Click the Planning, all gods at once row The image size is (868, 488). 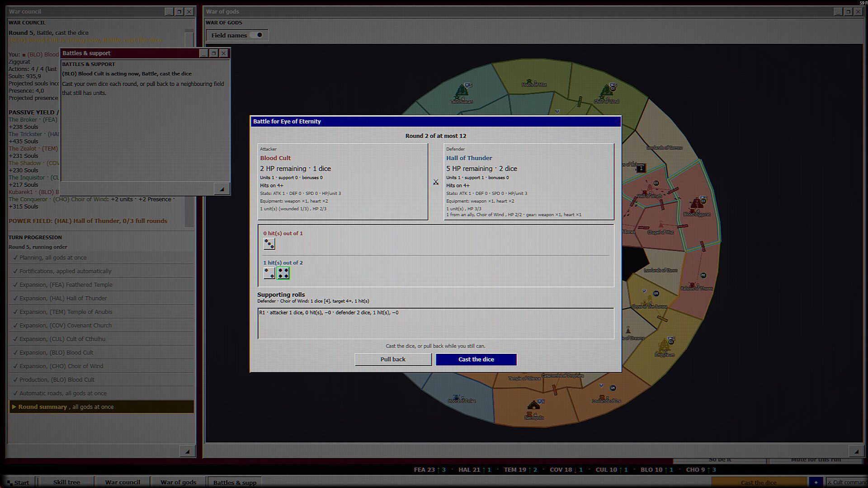(102, 258)
